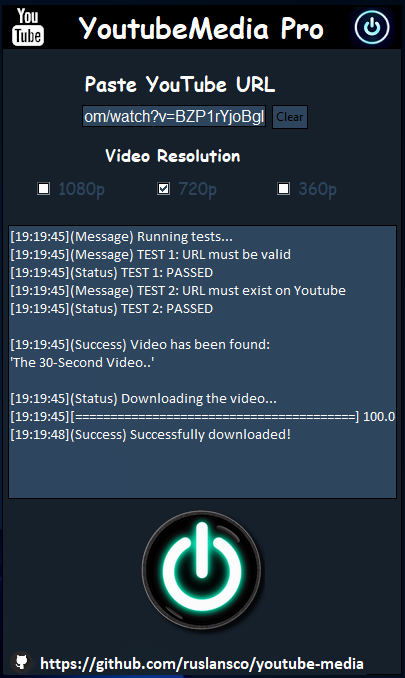Click the GitHub cat icon at the bottom
The height and width of the screenshot is (678, 405).
point(22,662)
